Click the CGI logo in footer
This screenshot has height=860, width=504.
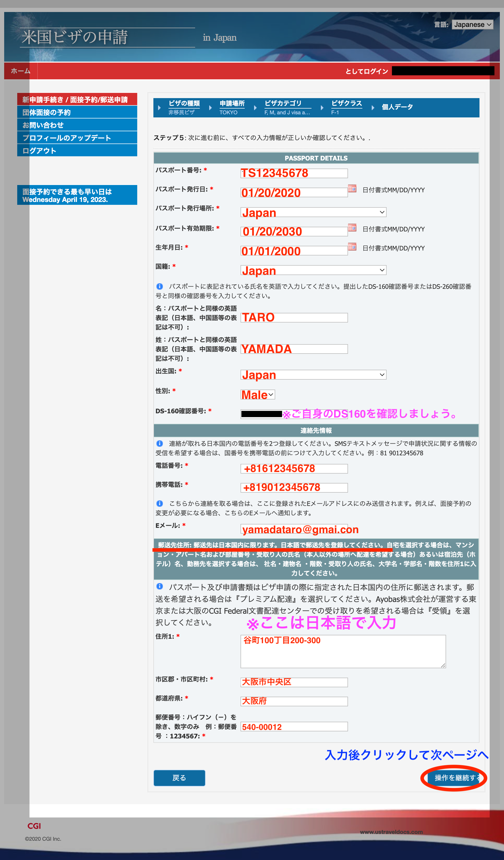34,826
